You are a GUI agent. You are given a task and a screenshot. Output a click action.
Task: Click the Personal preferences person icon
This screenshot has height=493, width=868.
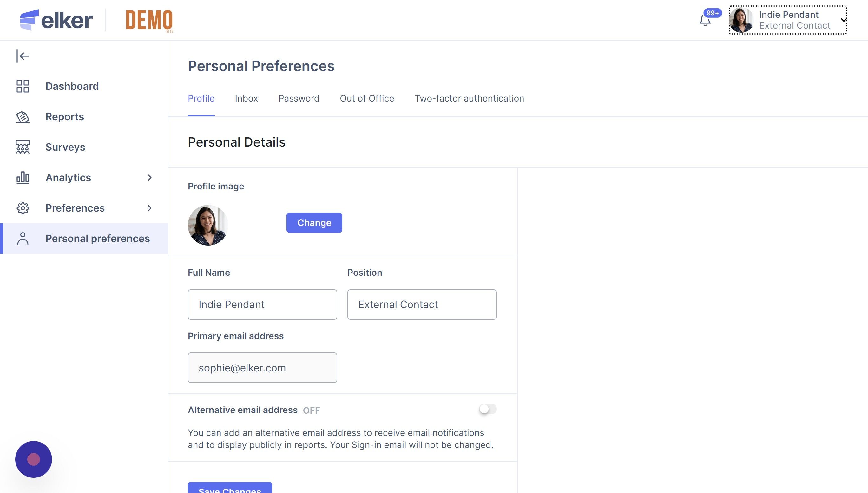23,239
